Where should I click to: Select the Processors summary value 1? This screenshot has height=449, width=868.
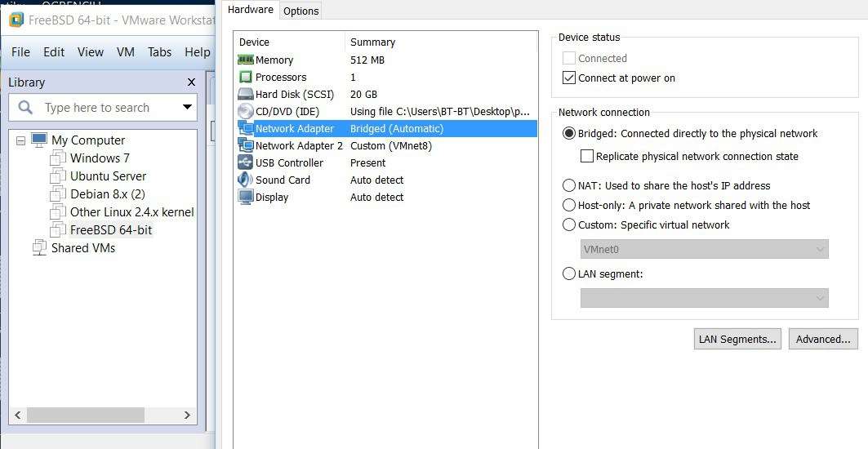(x=354, y=77)
